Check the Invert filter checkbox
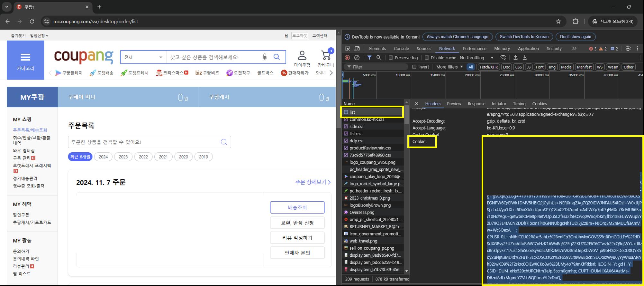The image size is (644, 286). 414,67
